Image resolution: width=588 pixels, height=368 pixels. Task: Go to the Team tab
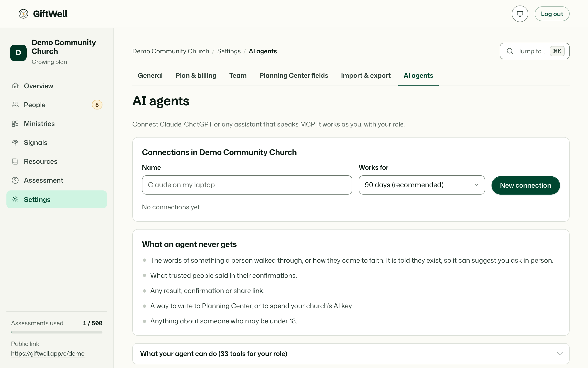(x=238, y=76)
